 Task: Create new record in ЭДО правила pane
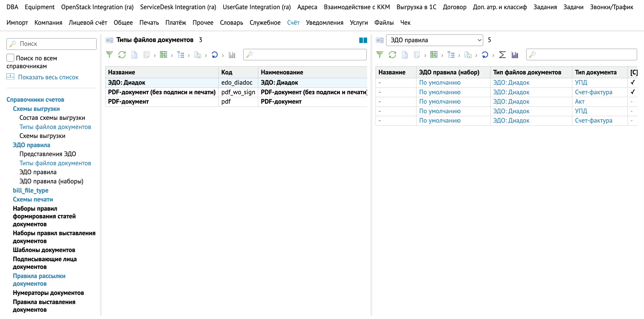(x=405, y=55)
